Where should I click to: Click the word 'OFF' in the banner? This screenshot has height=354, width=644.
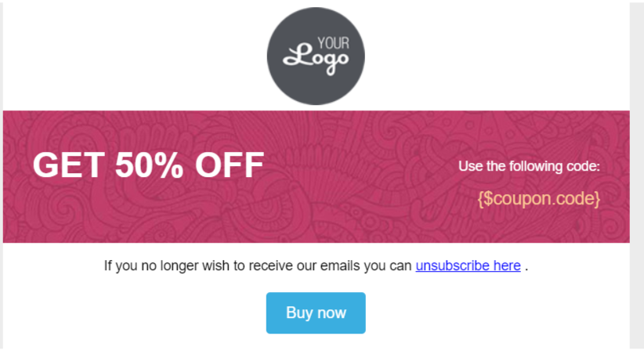click(x=230, y=165)
